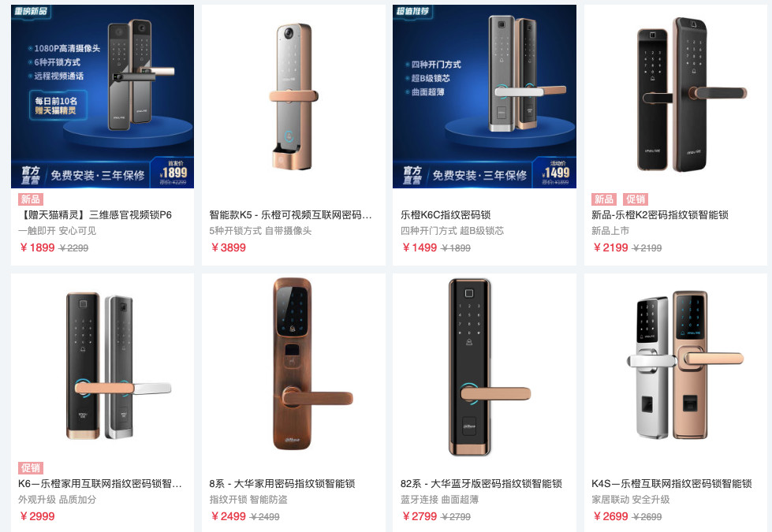Click the 新品-乐橙K2密码指纹锁智能锁 title
Viewport: 772px width, 532px height.
pyautogui.click(x=660, y=215)
